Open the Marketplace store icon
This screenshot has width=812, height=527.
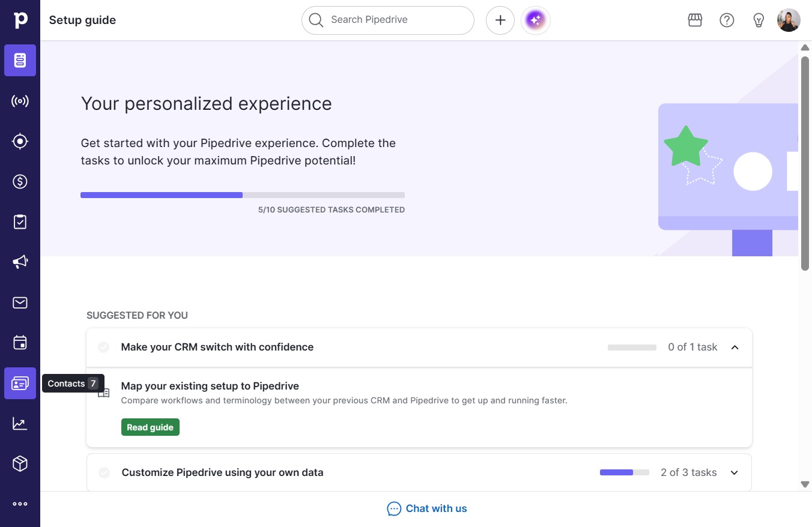[695, 20]
